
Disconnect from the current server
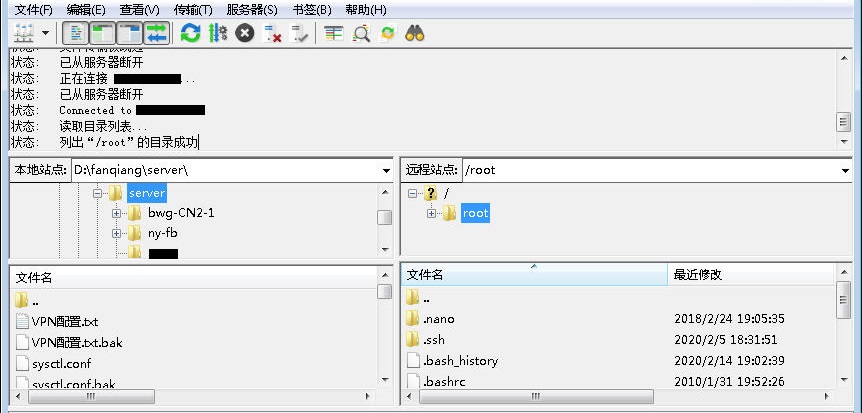click(x=272, y=33)
